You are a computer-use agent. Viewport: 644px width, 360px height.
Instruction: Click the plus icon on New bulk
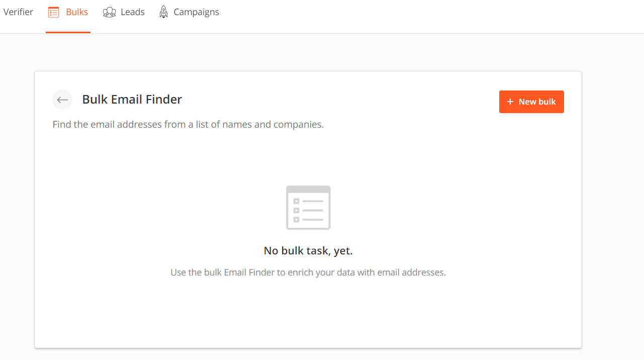point(510,102)
